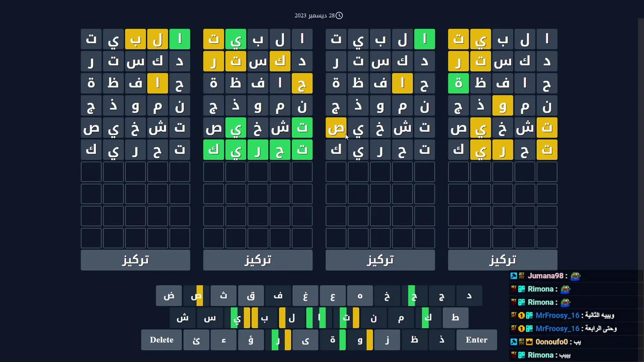The height and width of the screenshot is (362, 644).
Task: Click the green ة tile in the fourth board
Action: pos(458,83)
